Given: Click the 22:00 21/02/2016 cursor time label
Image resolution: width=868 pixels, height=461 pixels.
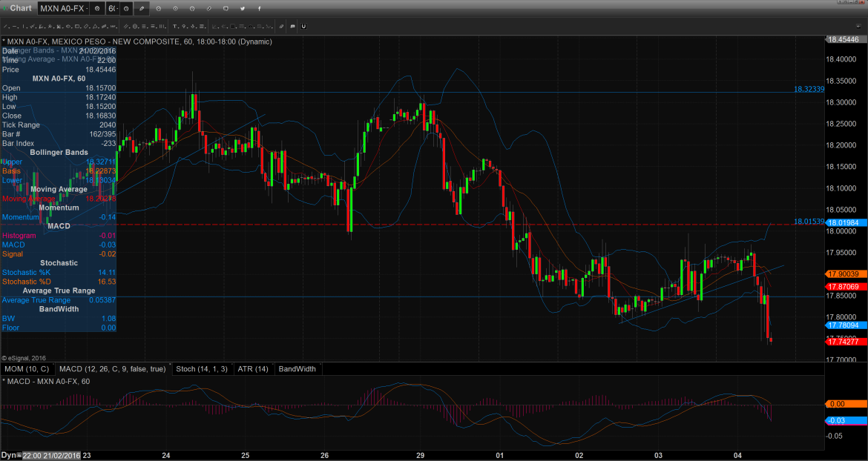Looking at the screenshot, I should click(50, 456).
